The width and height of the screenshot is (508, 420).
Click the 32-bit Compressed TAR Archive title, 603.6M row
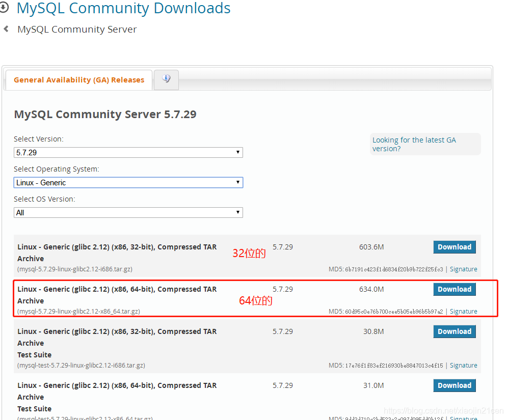[117, 253]
